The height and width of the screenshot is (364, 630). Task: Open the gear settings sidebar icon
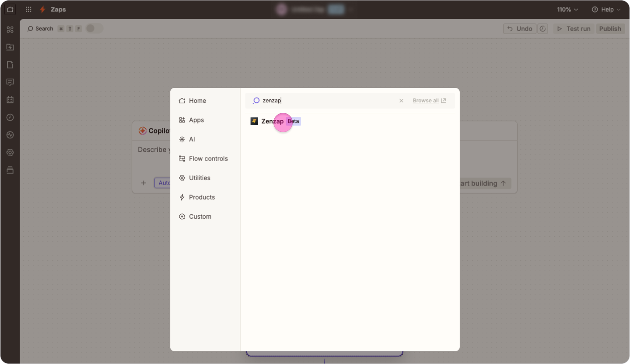coord(10,152)
